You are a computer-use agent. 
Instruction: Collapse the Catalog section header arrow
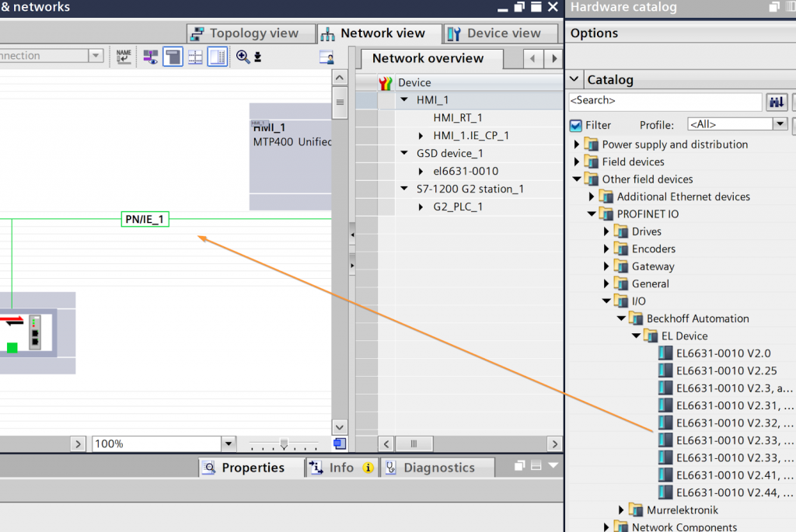(x=574, y=79)
